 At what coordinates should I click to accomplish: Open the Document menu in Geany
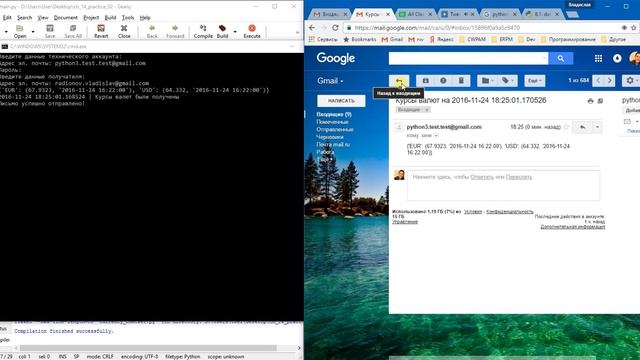(66, 18)
